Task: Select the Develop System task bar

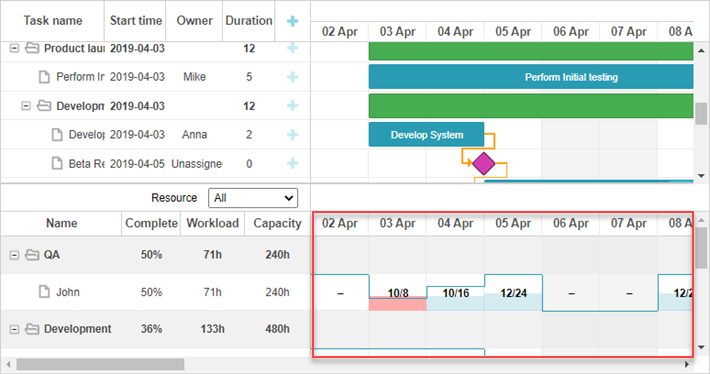Action: click(x=427, y=134)
